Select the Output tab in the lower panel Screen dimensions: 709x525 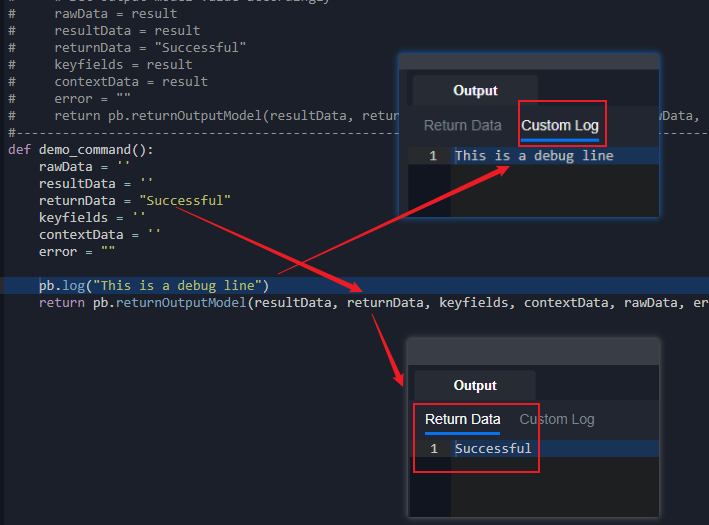475,386
